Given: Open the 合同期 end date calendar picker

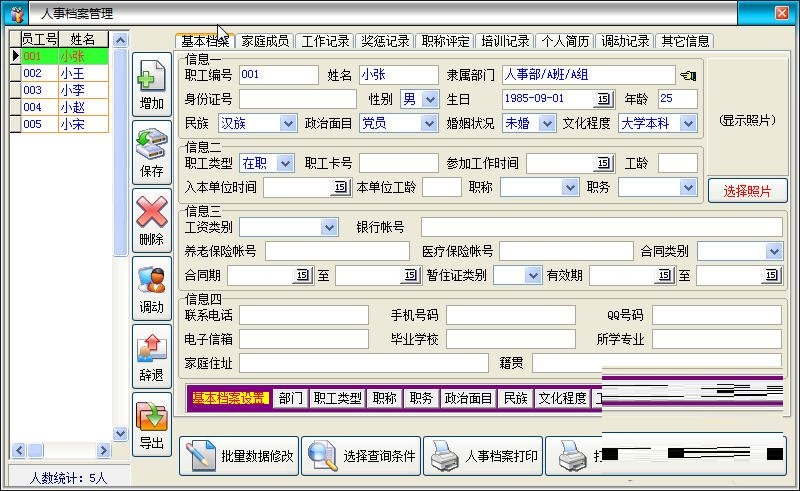Looking at the screenshot, I should pos(411,276).
